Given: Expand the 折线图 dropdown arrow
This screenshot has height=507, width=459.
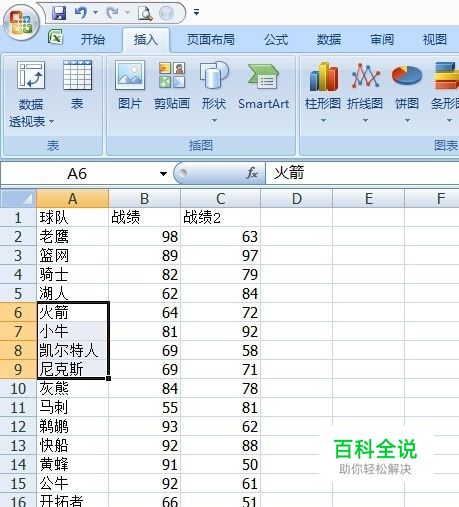Looking at the screenshot, I should 365,120.
